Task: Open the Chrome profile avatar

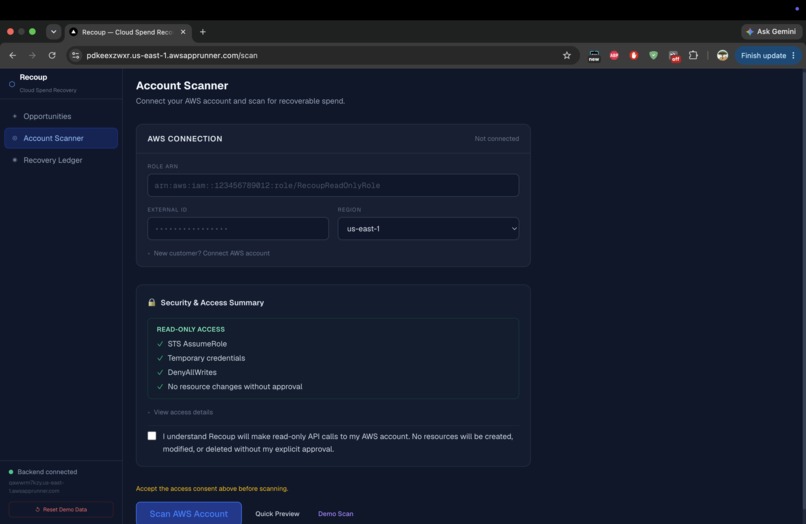Action: [x=722, y=56]
